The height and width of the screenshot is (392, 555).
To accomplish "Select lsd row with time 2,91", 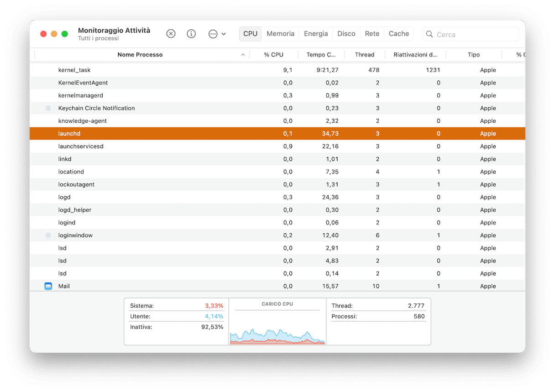I will click(x=277, y=248).
